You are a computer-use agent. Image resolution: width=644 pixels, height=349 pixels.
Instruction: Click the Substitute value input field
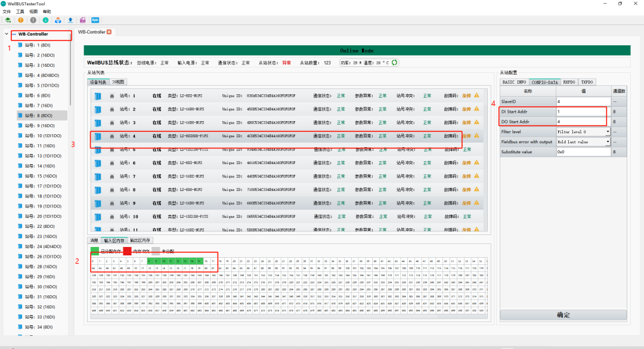583,152
